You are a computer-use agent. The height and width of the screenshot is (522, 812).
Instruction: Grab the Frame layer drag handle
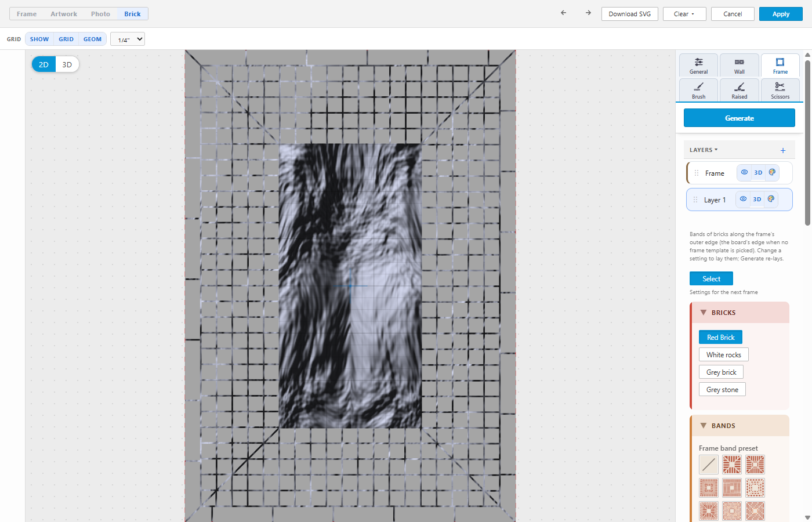pos(697,173)
